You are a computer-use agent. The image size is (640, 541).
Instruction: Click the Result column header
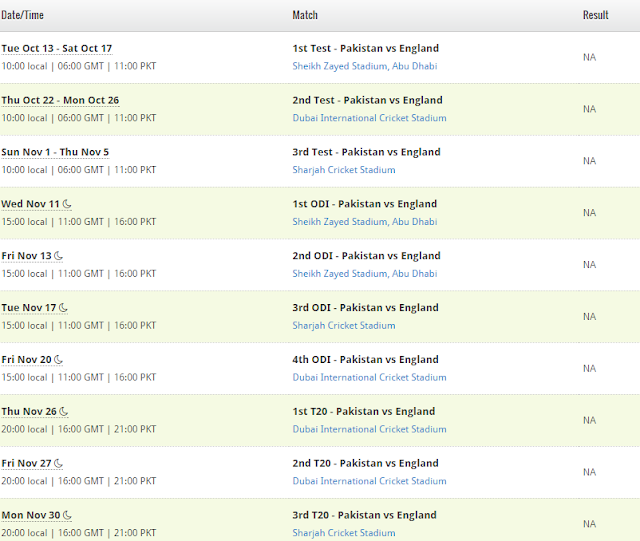pyautogui.click(x=595, y=16)
